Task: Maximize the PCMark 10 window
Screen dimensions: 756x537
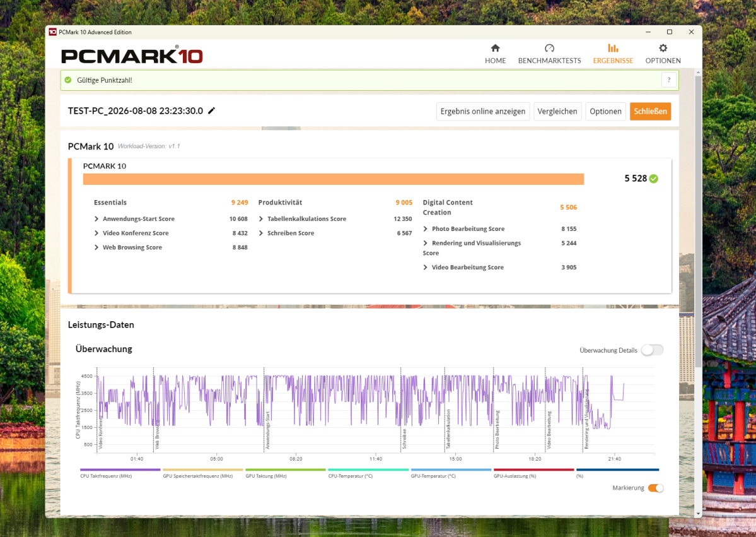Action: tap(669, 32)
